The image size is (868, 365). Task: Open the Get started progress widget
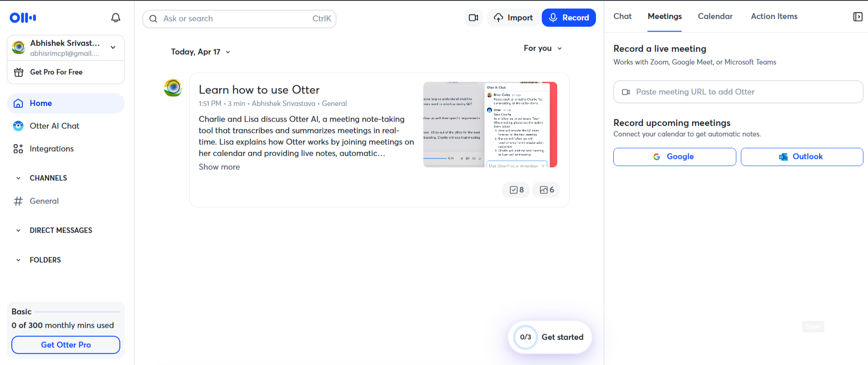tap(550, 337)
